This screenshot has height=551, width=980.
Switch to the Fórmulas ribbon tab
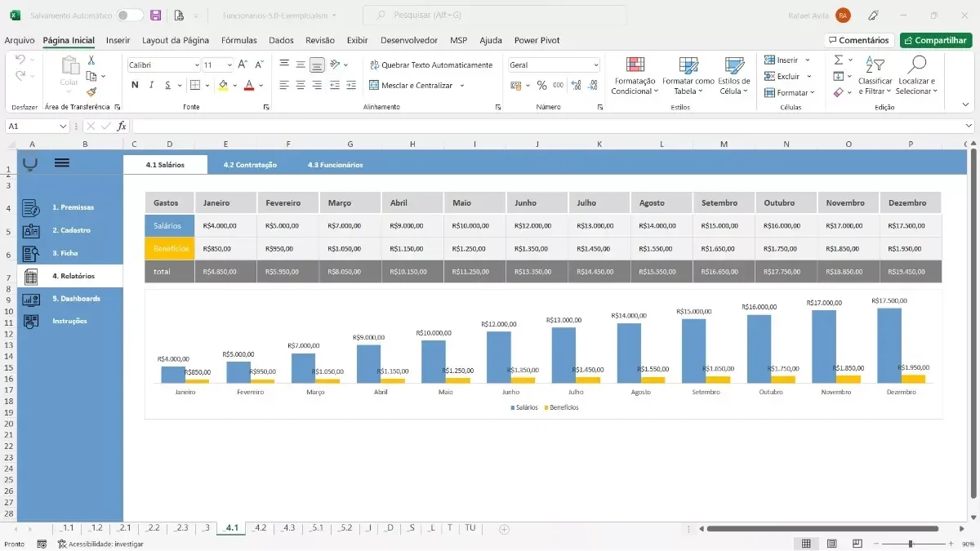pos(239,40)
